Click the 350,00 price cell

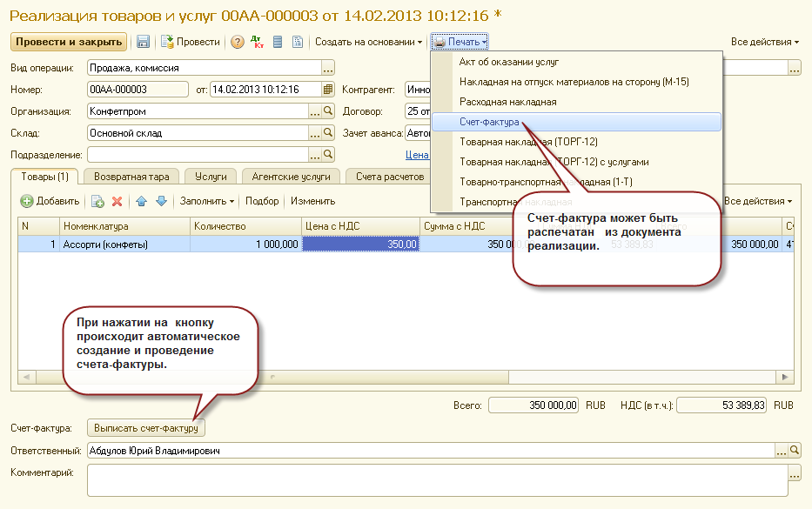click(x=360, y=244)
